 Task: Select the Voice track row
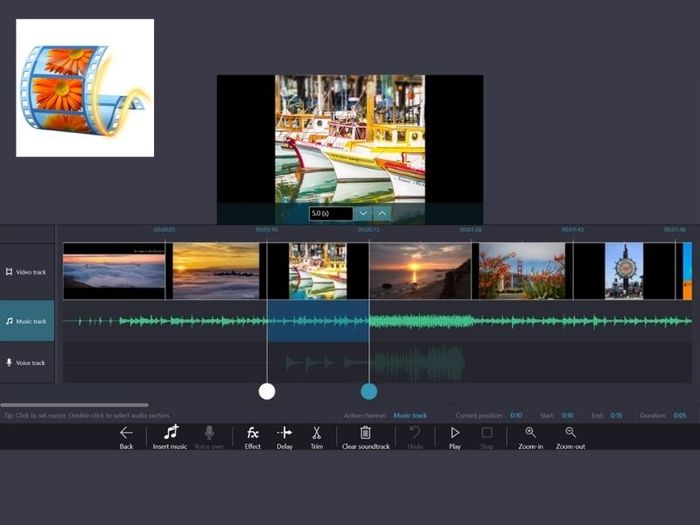click(27, 362)
